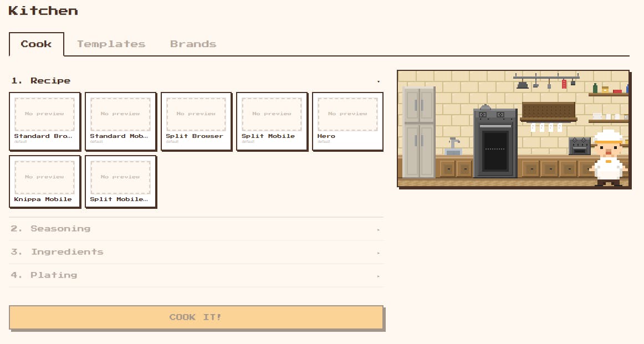
Task: Click the '4. Plating' heading text
Action: point(44,275)
